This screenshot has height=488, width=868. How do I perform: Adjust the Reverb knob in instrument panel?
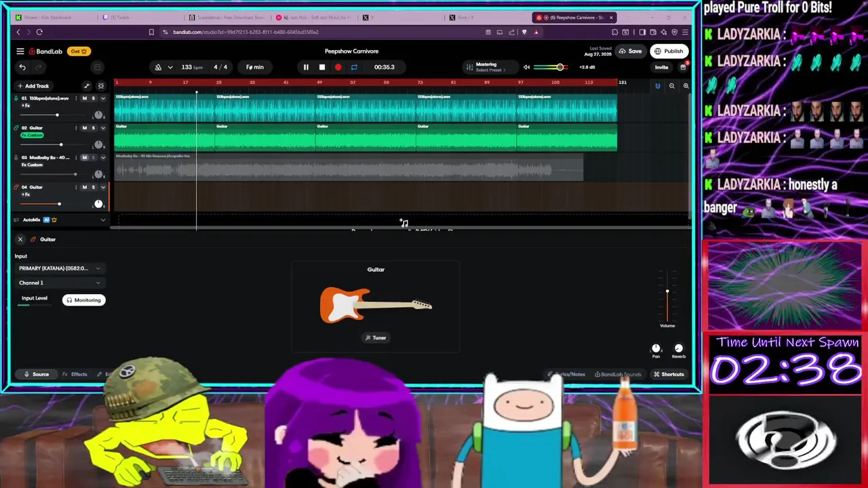(679, 348)
